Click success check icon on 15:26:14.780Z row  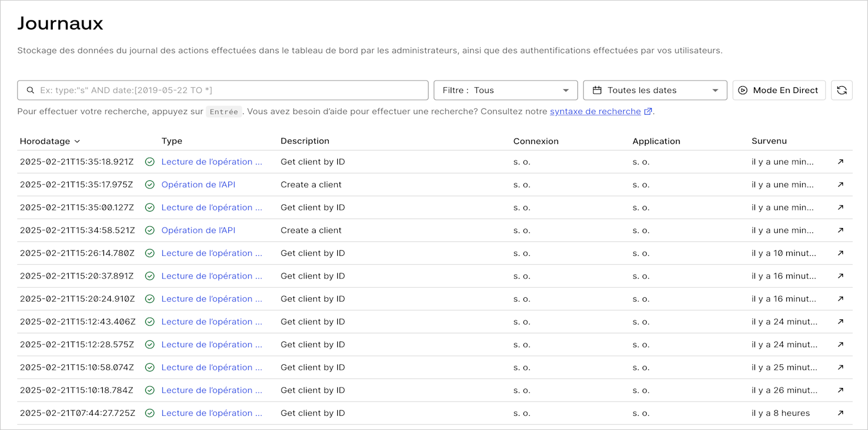(150, 253)
